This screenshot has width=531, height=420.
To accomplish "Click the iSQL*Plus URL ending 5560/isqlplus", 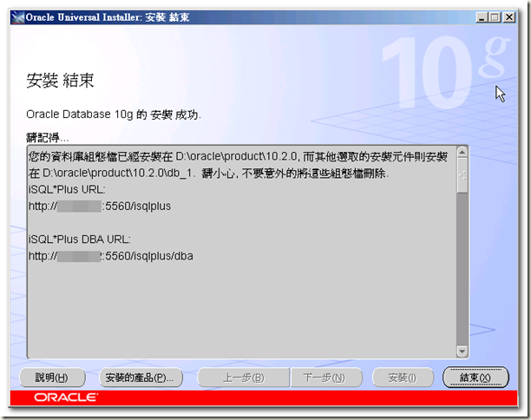I will click(100, 206).
